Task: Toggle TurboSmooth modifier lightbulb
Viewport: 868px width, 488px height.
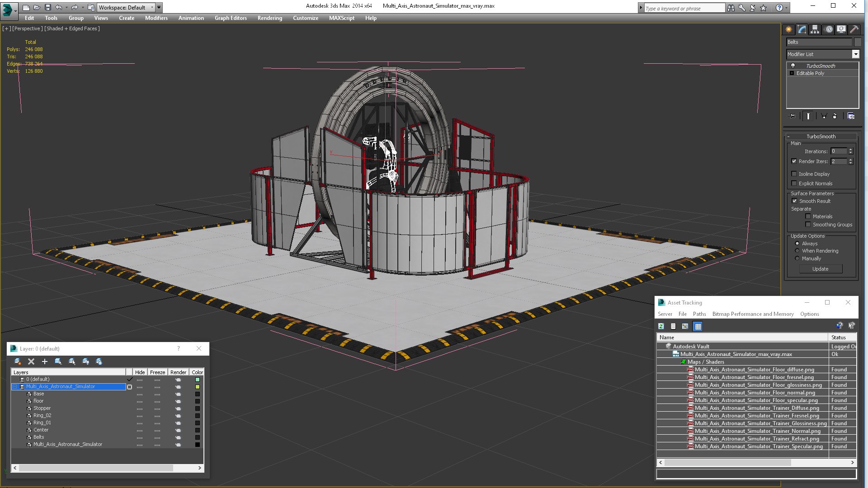Action: [x=793, y=66]
